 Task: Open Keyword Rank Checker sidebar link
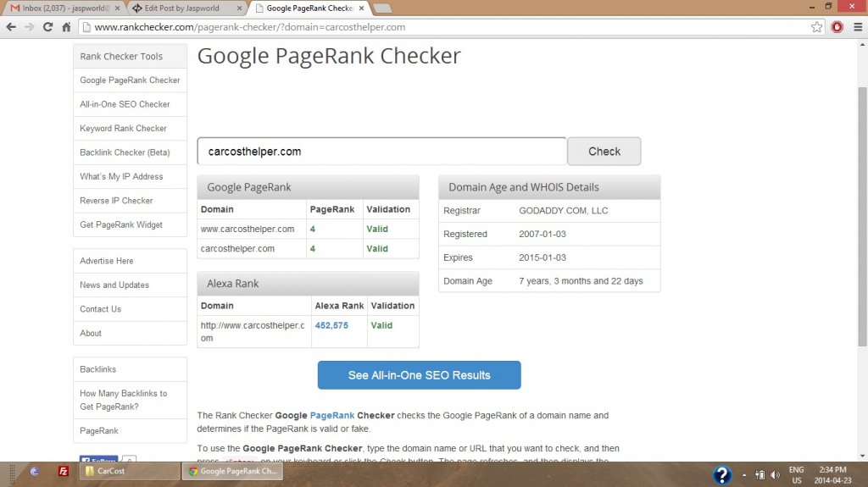pos(130,129)
